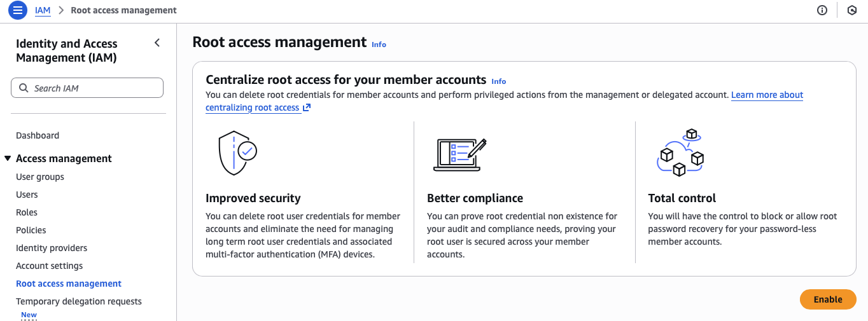Click the IAM breadcrumb link

(43, 10)
